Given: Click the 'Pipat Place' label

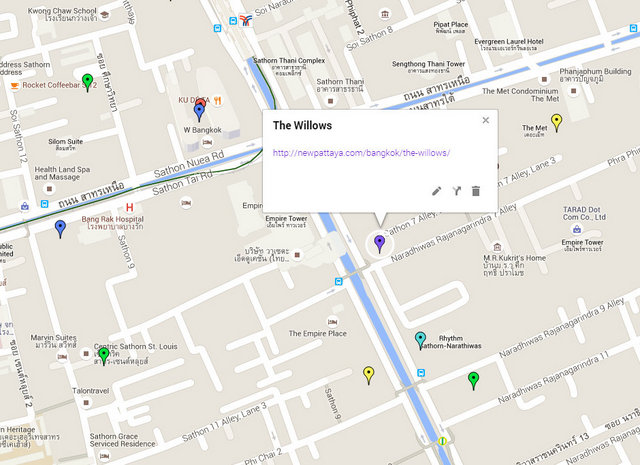Looking at the screenshot, I should 451,24.
